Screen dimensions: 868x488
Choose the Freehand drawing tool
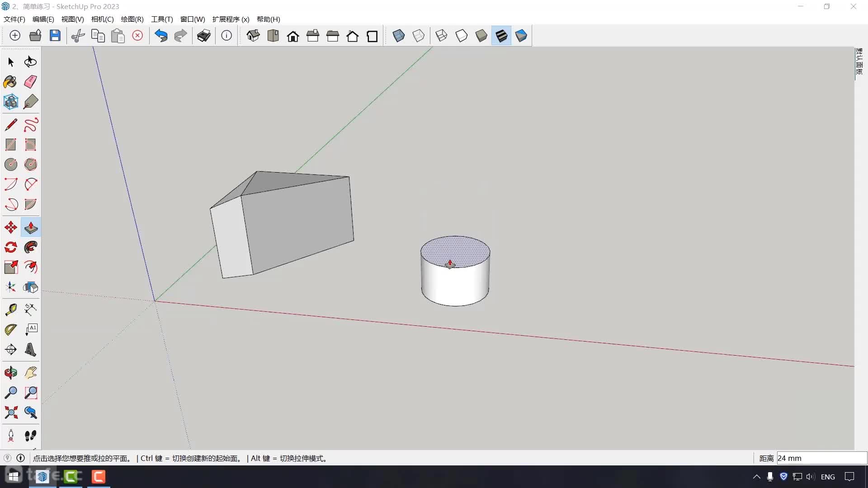[31, 125]
